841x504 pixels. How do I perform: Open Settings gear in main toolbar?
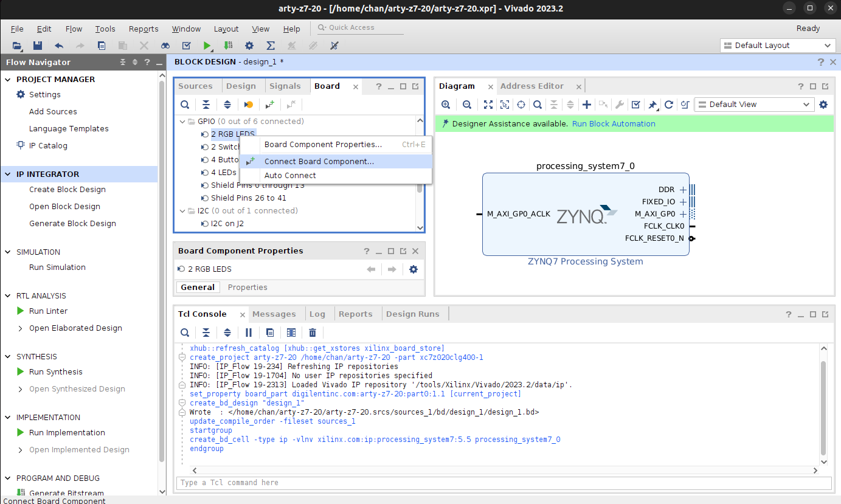[x=249, y=46]
